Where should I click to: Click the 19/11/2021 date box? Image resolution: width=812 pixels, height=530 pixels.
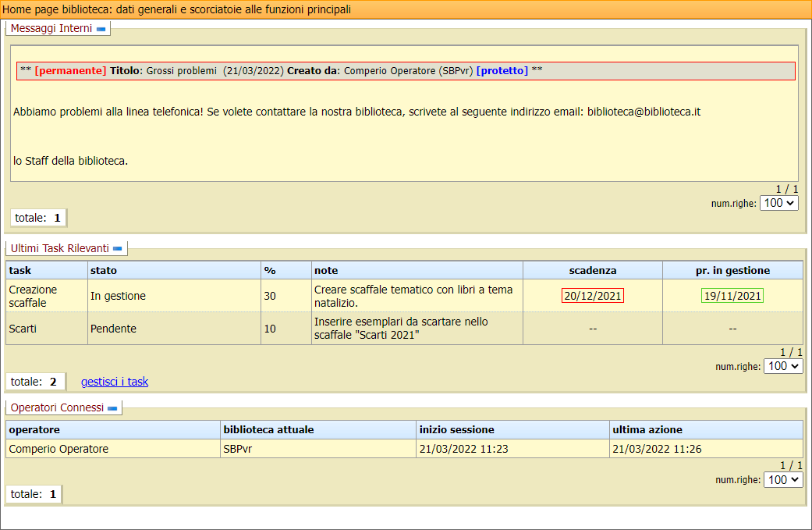click(732, 296)
